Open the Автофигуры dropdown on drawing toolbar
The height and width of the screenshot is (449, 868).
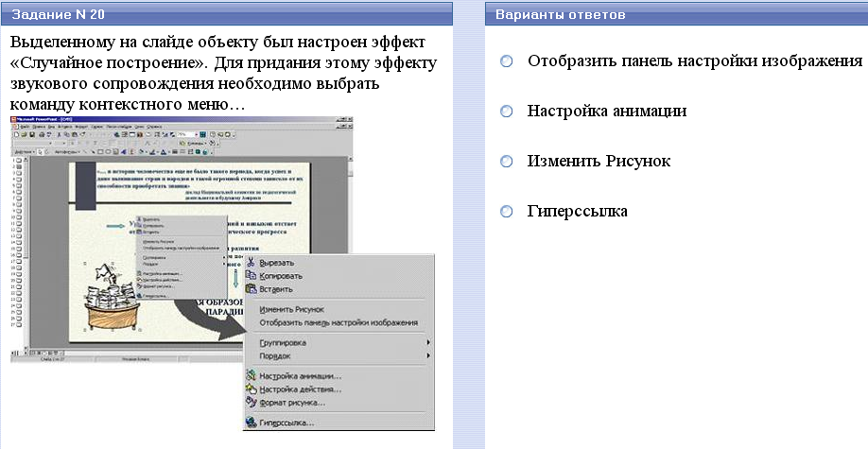(x=67, y=151)
